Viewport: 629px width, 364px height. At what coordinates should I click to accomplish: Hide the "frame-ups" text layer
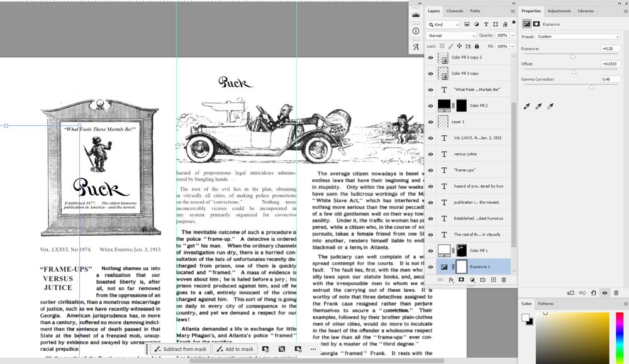point(431,170)
